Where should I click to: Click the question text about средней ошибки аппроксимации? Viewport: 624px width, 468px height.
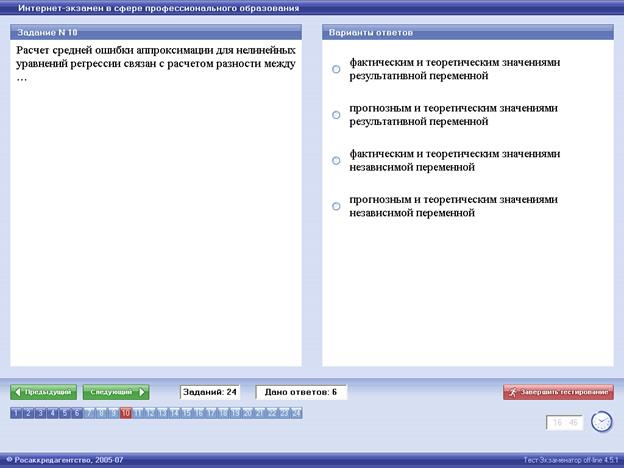[156, 64]
